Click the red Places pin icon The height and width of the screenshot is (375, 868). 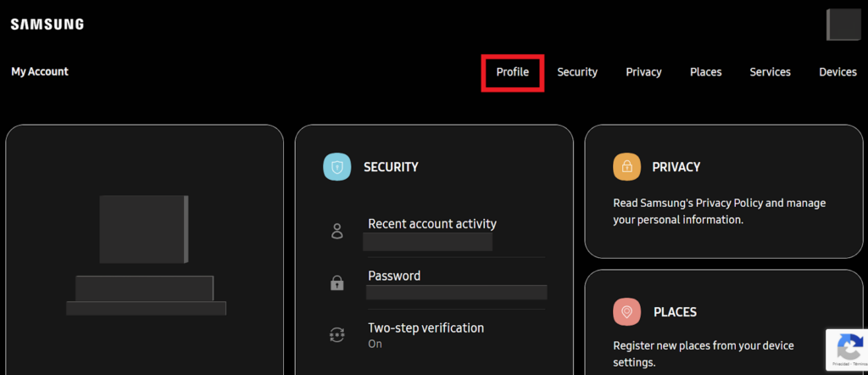pos(626,312)
